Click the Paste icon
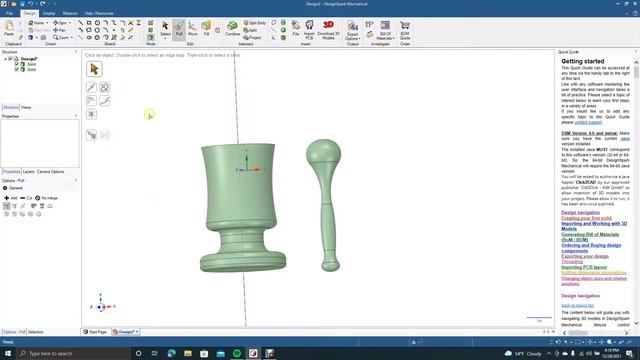Screen dimensions: 640x360 coord(9,29)
